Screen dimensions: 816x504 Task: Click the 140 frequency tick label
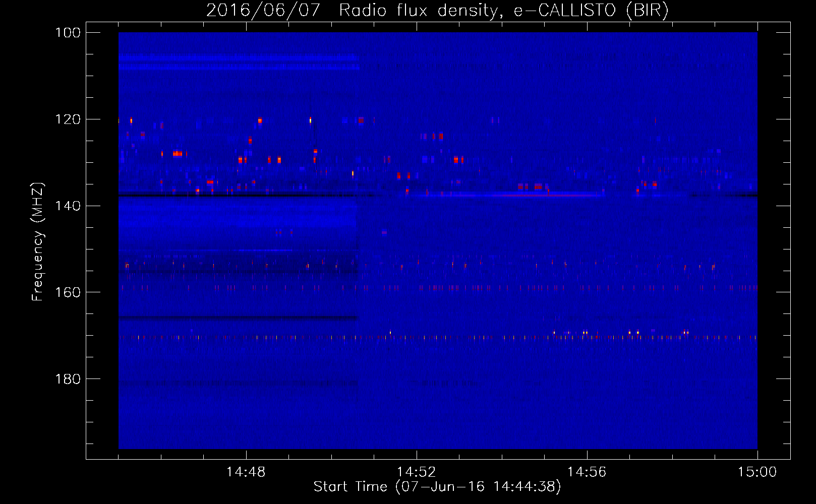click(68, 206)
